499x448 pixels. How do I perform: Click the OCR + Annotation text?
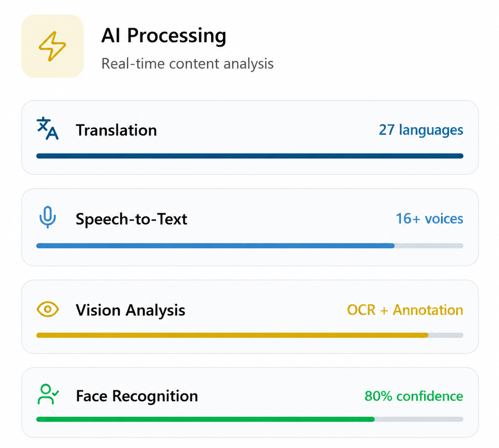point(405,310)
